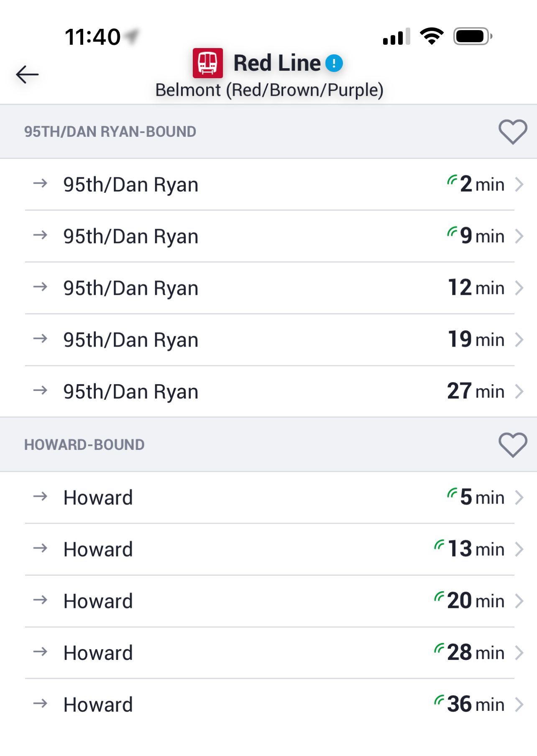
Task: Open the Howard 28 min train
Action: [x=268, y=653]
